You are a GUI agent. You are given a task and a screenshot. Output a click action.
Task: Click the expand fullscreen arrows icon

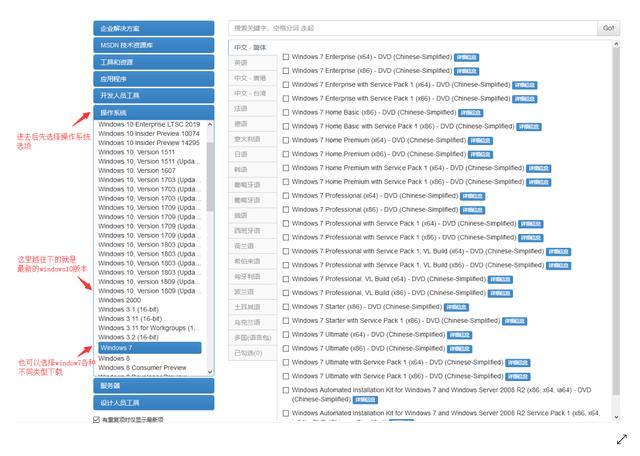point(621,438)
